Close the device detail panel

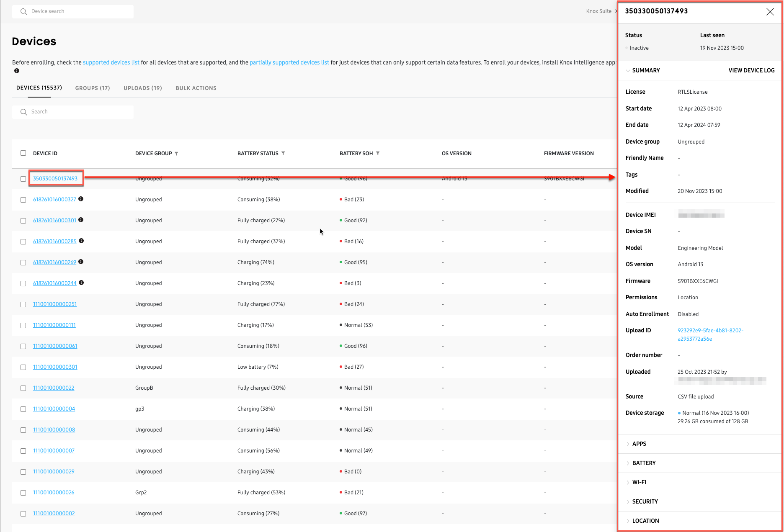(x=770, y=12)
